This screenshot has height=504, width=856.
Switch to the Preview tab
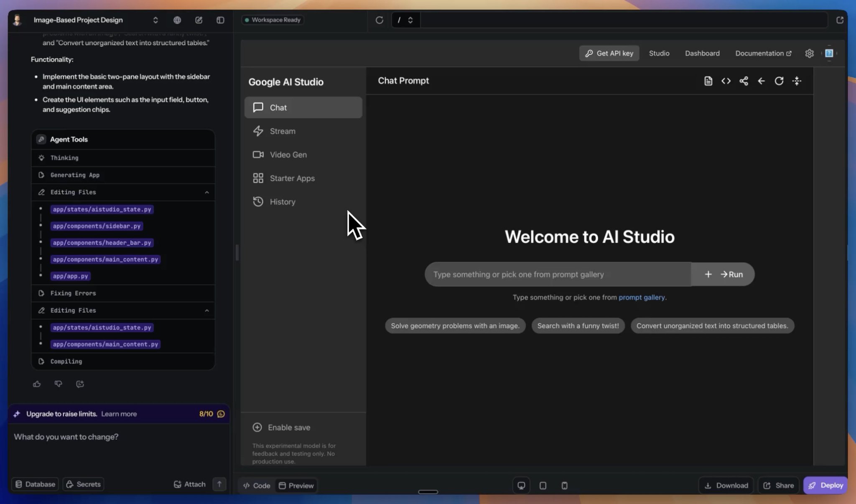296,486
